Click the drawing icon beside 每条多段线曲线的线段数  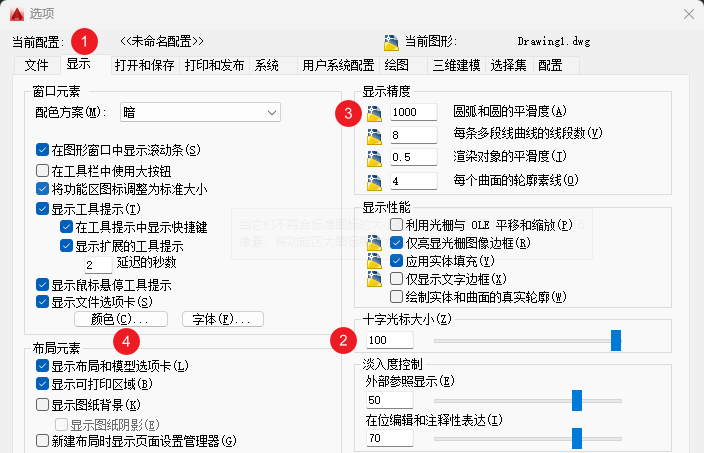click(375, 135)
